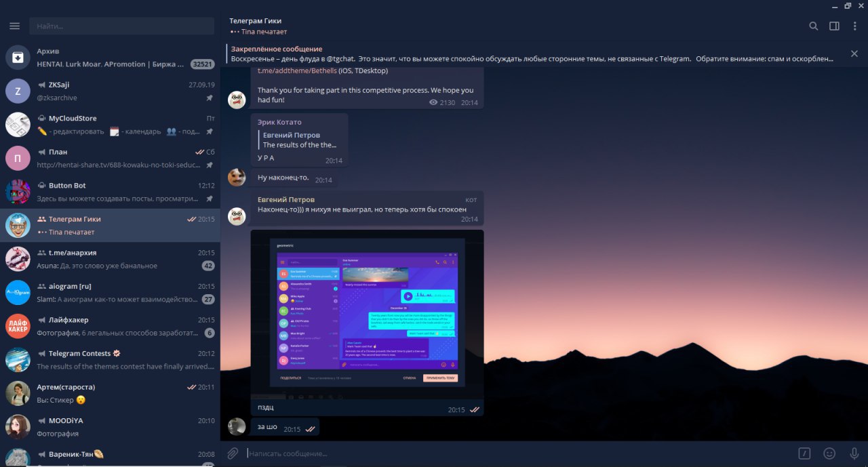This screenshot has width=868, height=467.
Task: Click the message text за шо
Action: point(267,427)
